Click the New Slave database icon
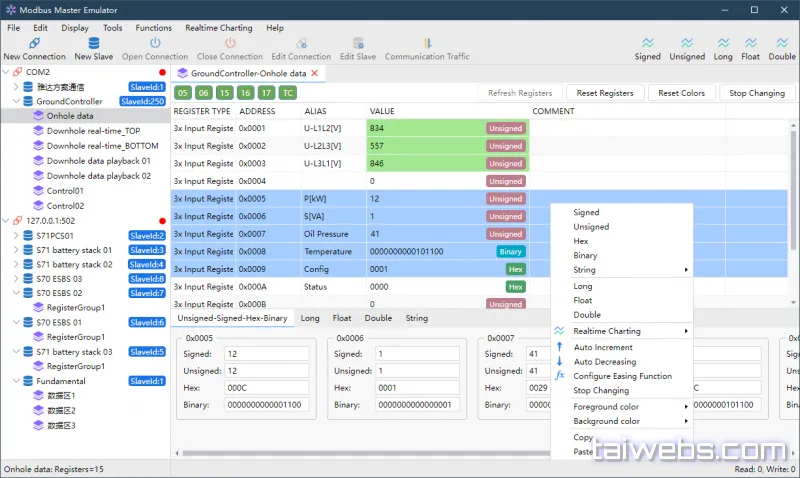 (x=94, y=43)
